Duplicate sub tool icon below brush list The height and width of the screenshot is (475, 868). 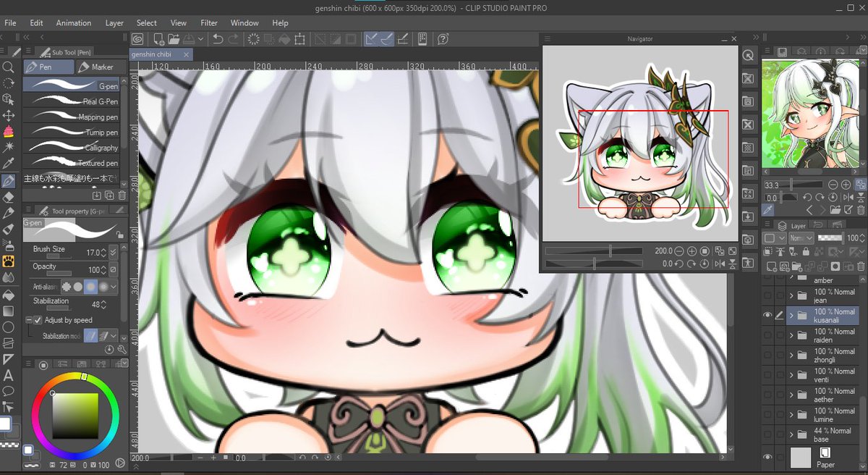109,196
